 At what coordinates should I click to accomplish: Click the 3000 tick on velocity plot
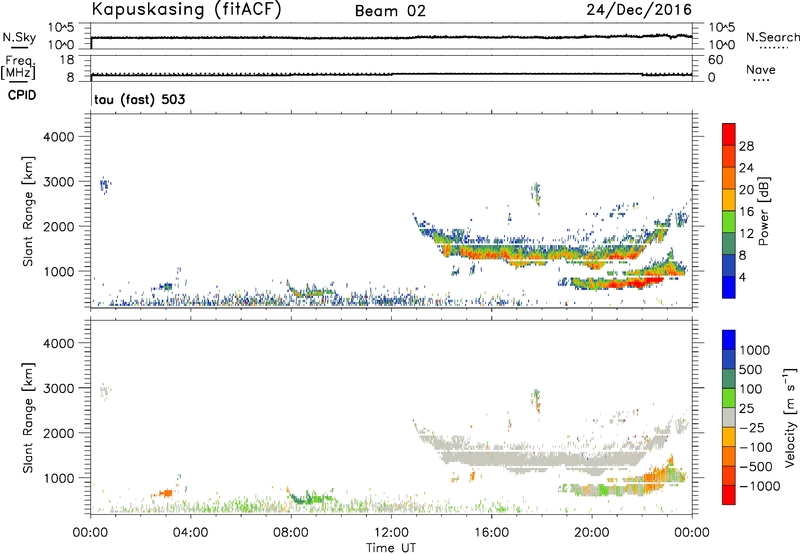(58, 388)
